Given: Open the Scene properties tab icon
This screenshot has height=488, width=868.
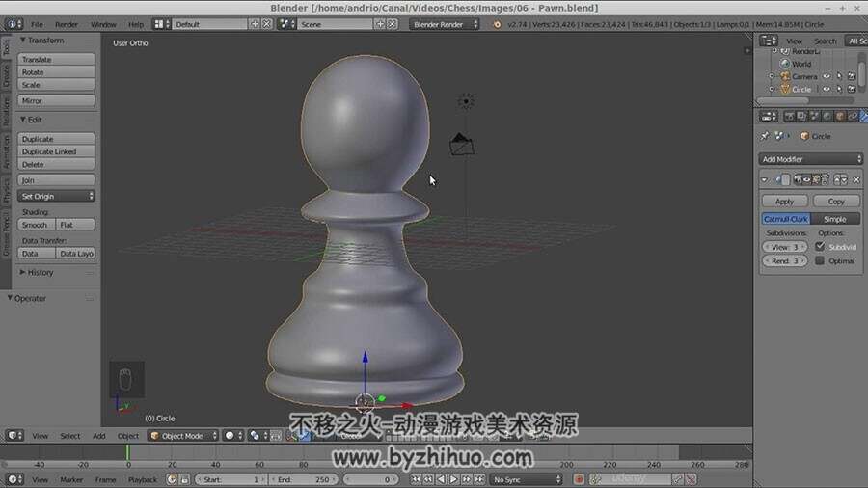Looking at the screenshot, I should 814,116.
